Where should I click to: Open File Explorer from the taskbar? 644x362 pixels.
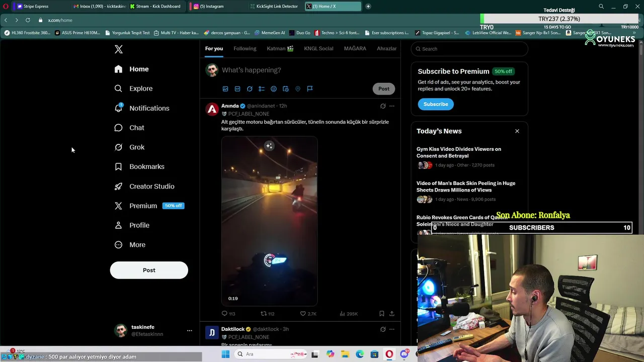345,354
